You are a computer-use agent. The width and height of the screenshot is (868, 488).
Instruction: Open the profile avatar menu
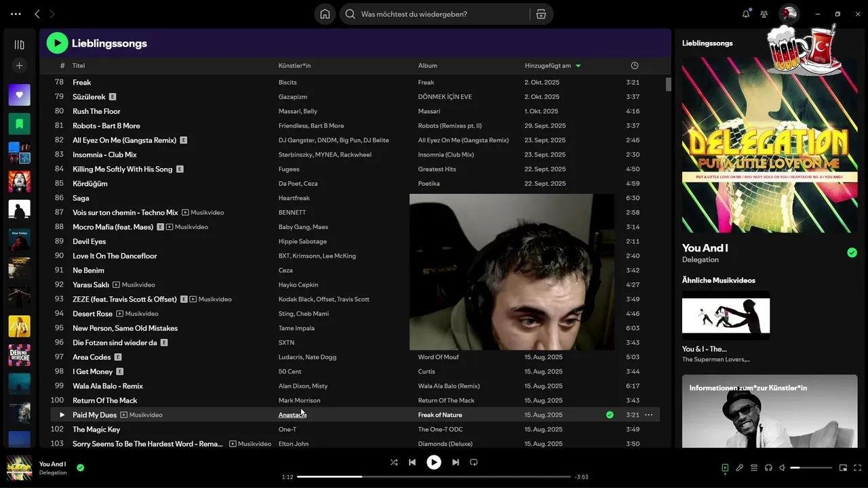click(x=789, y=14)
